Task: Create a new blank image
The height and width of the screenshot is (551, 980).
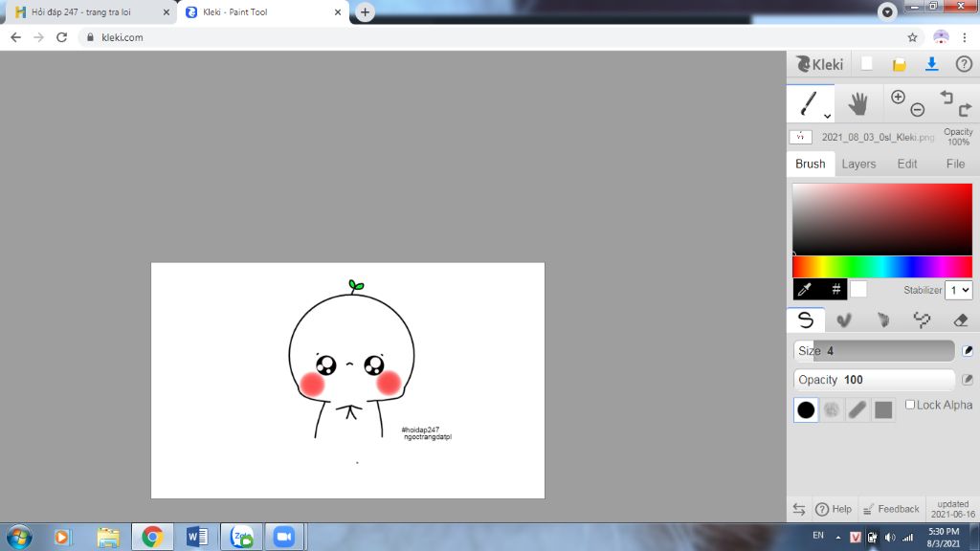Action: [x=866, y=64]
